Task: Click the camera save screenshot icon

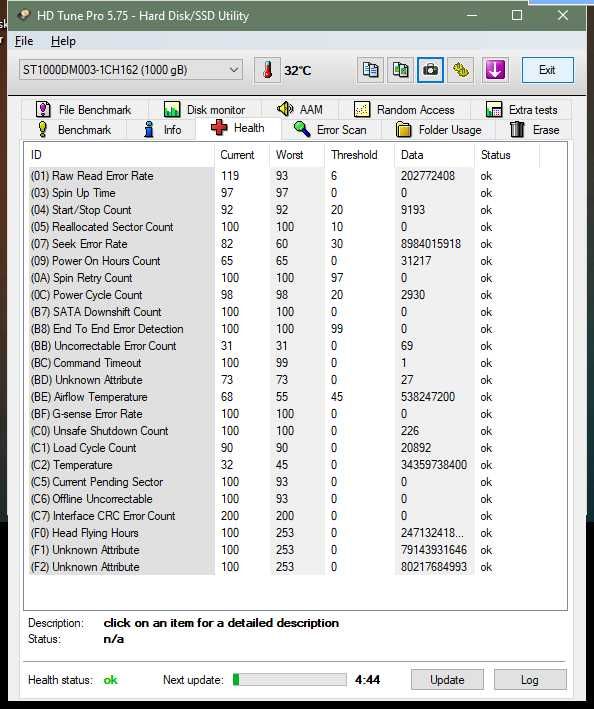Action: pos(430,70)
